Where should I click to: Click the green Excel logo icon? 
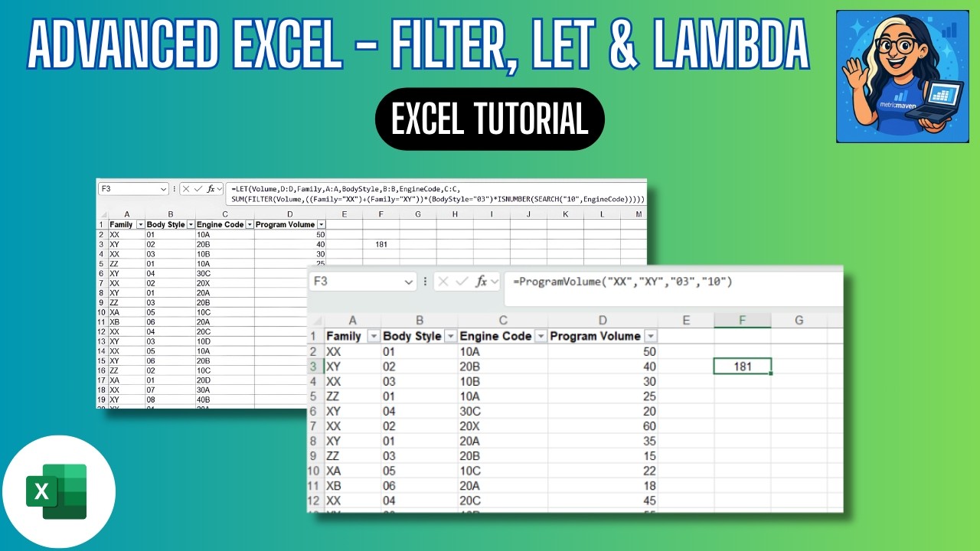(57, 491)
